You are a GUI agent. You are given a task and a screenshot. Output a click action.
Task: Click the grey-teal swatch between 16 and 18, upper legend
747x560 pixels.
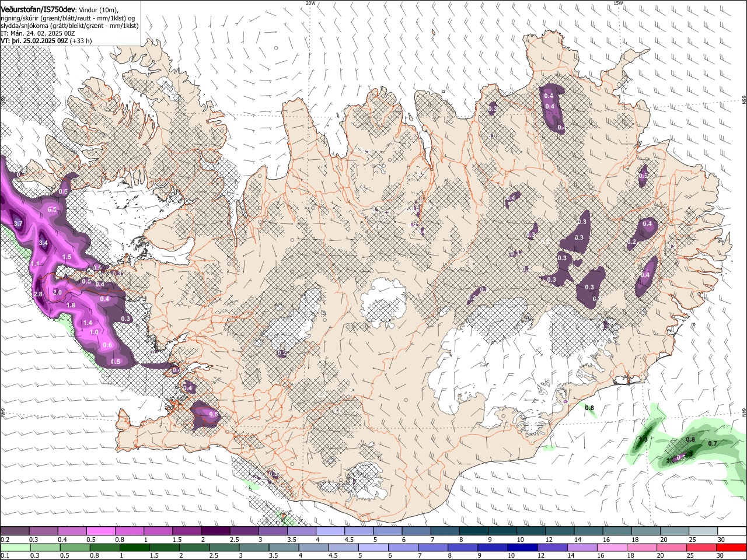coord(616,531)
